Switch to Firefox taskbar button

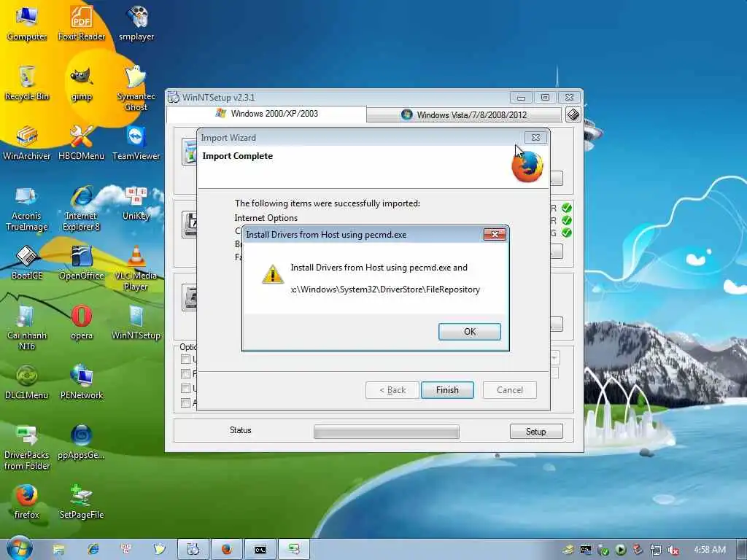click(227, 550)
